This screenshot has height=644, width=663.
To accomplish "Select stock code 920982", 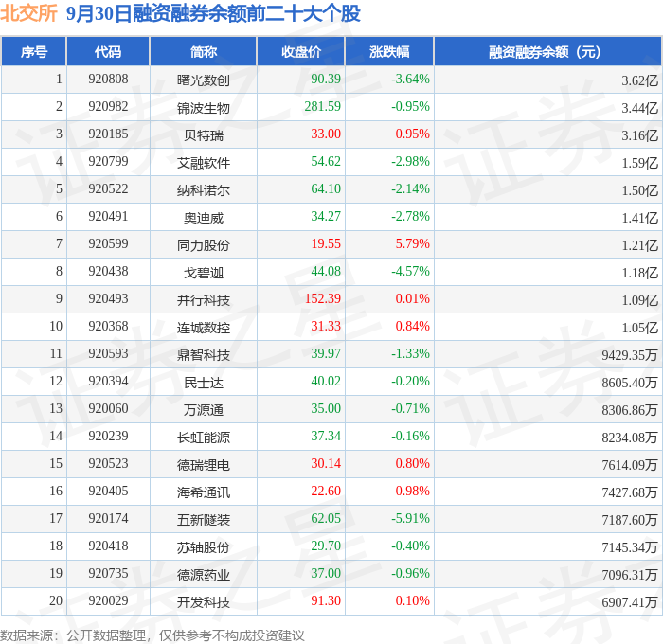I will tap(108, 107).
